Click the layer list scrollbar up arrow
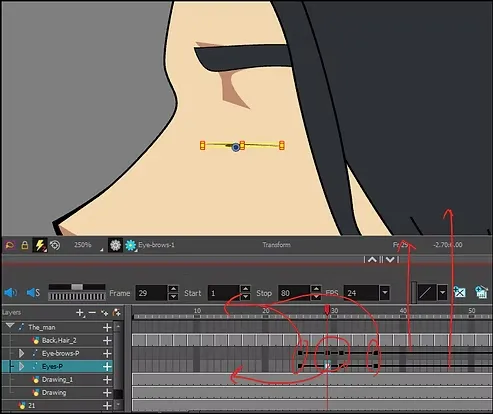The width and height of the screenshot is (493, 414). pos(118,327)
